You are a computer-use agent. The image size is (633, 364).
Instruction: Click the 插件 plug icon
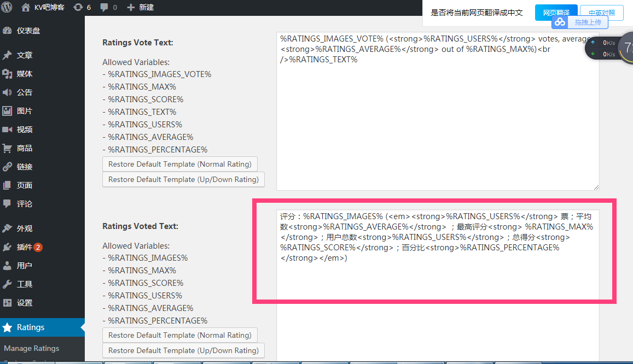[x=7, y=247]
